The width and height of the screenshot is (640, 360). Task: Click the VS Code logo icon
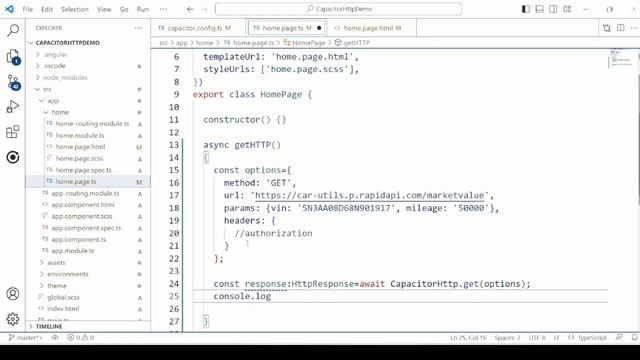point(9,9)
